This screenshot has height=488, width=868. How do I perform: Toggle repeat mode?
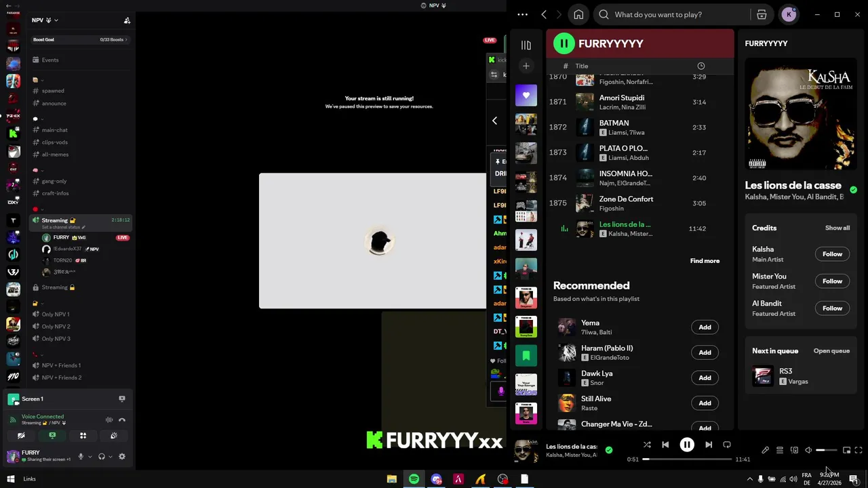(x=727, y=445)
